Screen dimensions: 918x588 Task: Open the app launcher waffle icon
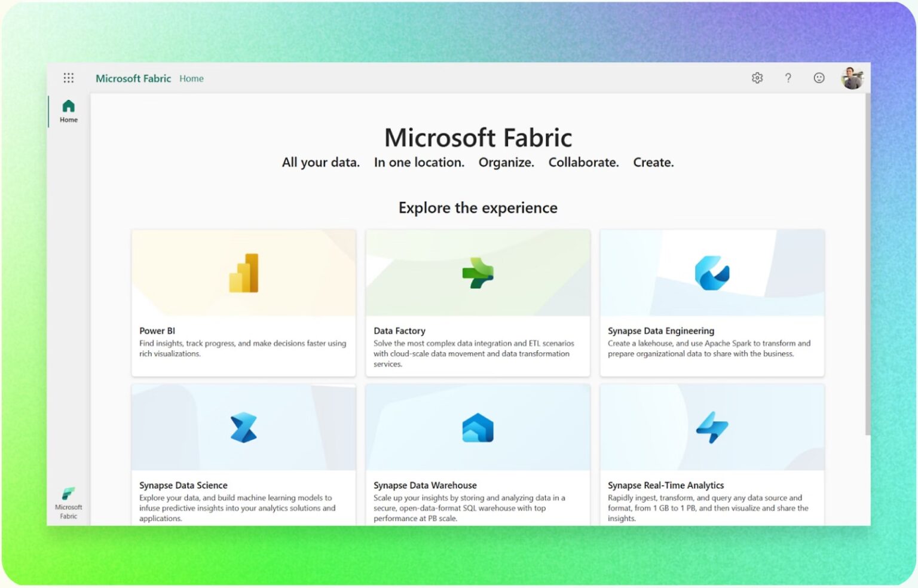coord(68,78)
